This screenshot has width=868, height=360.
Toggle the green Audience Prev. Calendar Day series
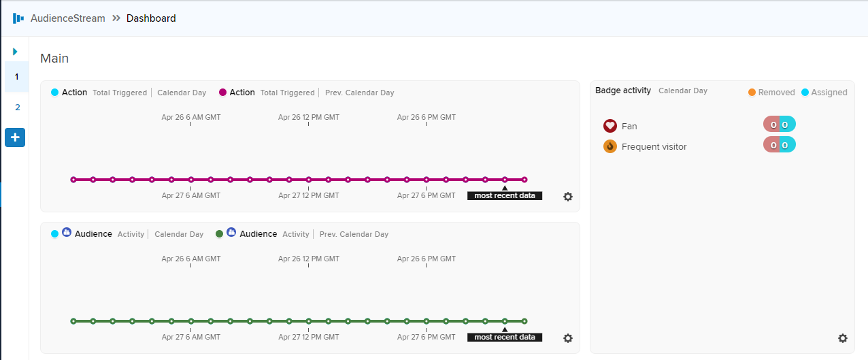click(x=219, y=234)
